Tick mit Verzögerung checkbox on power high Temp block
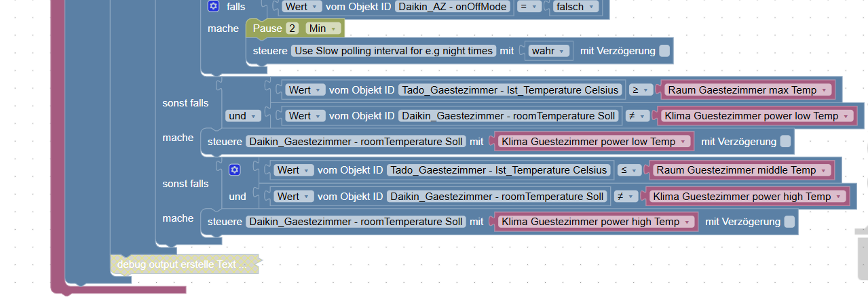 (789, 222)
